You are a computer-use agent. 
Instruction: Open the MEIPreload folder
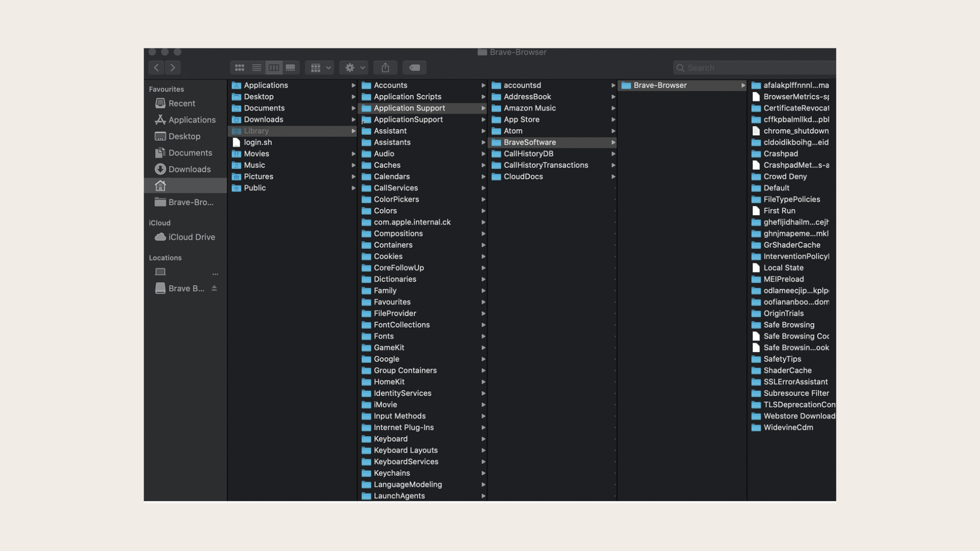tap(792, 279)
